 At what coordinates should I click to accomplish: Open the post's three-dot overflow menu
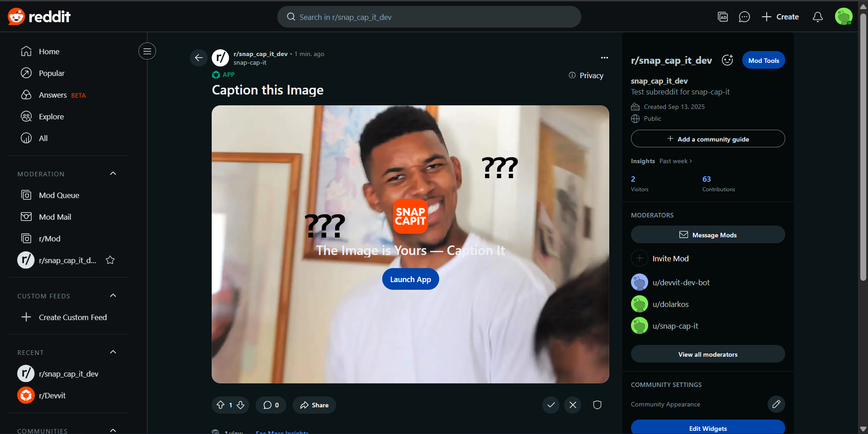click(x=604, y=58)
